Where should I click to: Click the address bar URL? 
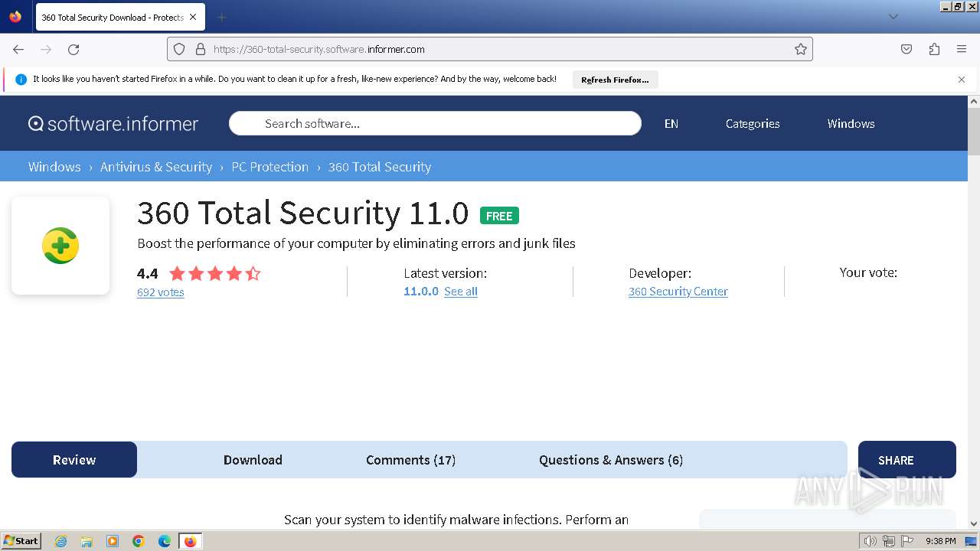point(318,49)
